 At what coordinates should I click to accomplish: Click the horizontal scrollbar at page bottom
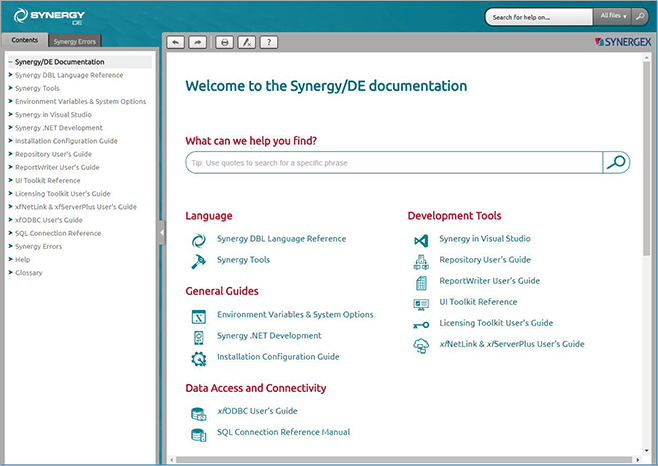(x=404, y=460)
